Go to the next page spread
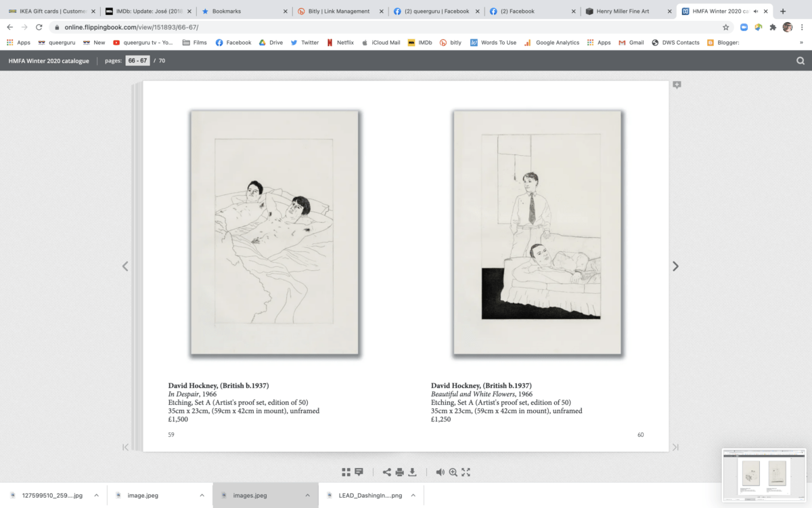The width and height of the screenshot is (812, 508). click(675, 266)
